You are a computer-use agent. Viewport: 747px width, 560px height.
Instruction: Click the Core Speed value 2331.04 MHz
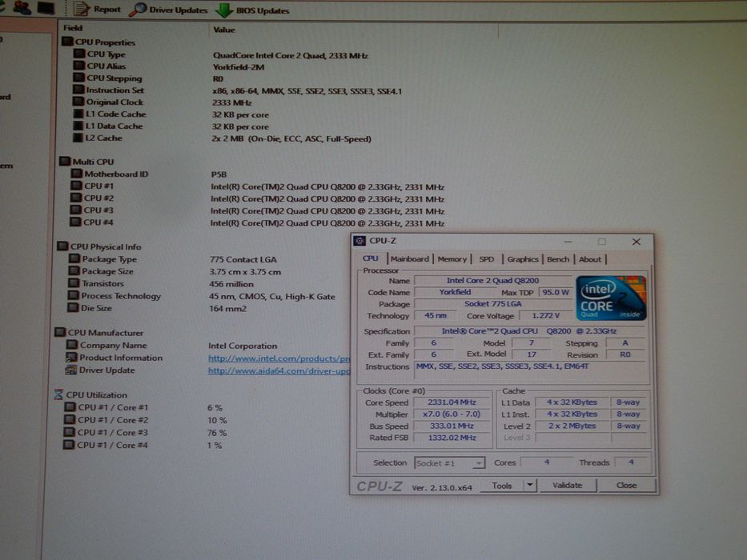coord(452,402)
